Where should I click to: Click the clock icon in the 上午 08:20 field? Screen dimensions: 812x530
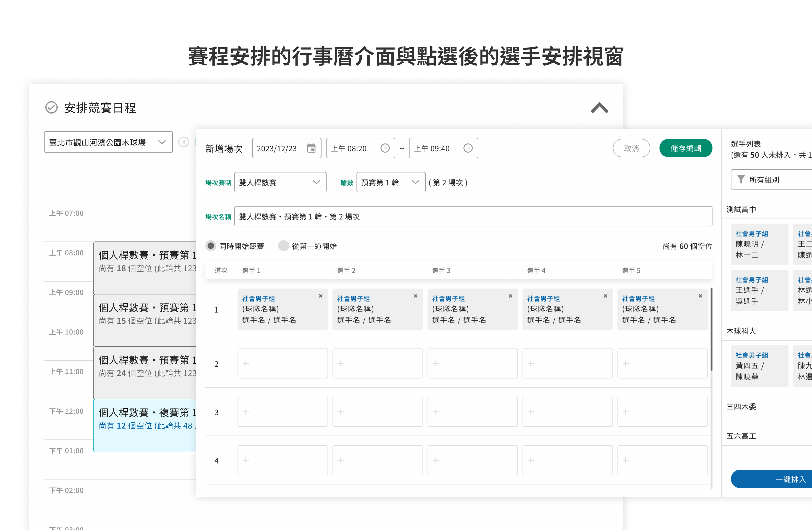385,148
